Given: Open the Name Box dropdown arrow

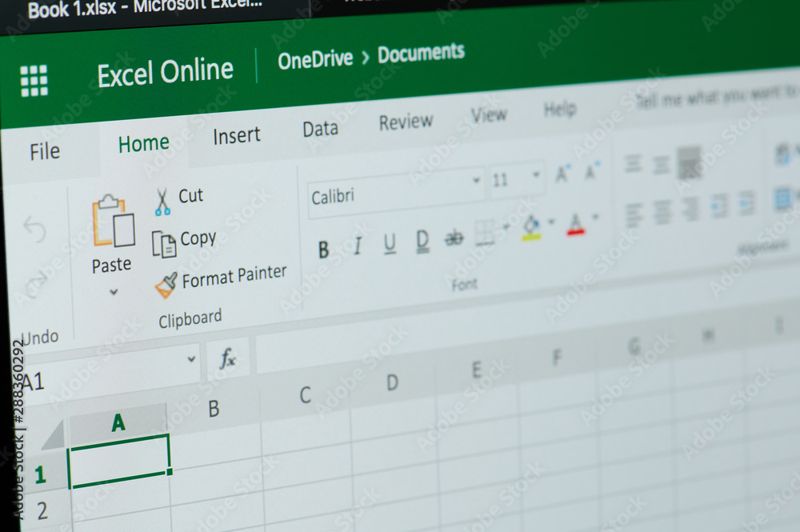Looking at the screenshot, I should coord(191,359).
